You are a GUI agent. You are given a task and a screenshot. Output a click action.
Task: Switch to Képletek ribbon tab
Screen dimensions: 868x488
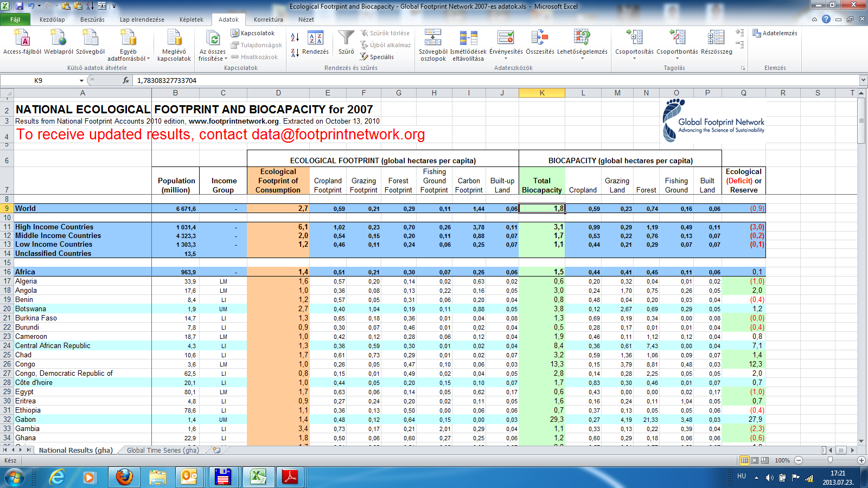[192, 20]
